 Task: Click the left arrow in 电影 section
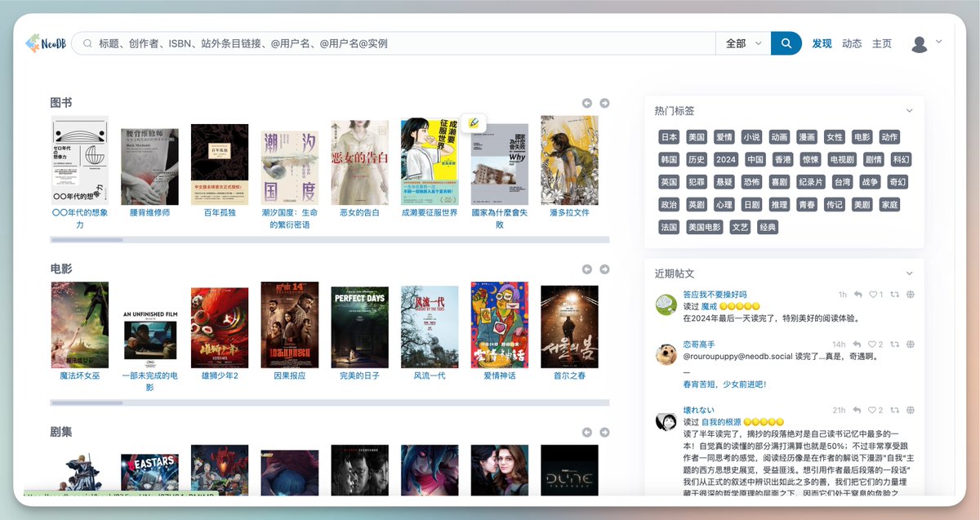tap(587, 269)
